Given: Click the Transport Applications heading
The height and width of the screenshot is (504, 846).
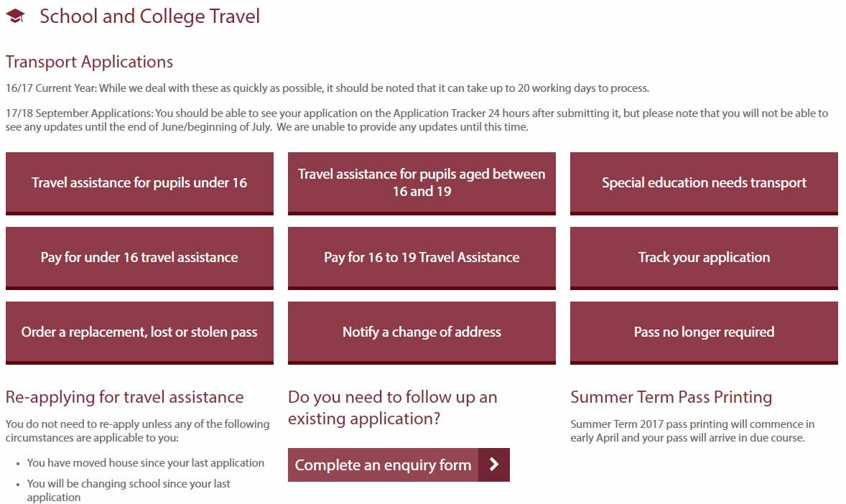Looking at the screenshot, I should coord(90,62).
